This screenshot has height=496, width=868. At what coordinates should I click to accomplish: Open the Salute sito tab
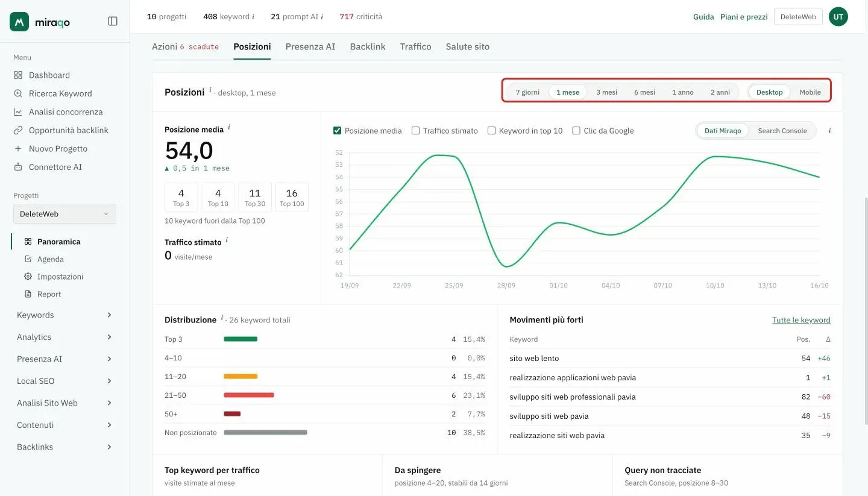[468, 46]
